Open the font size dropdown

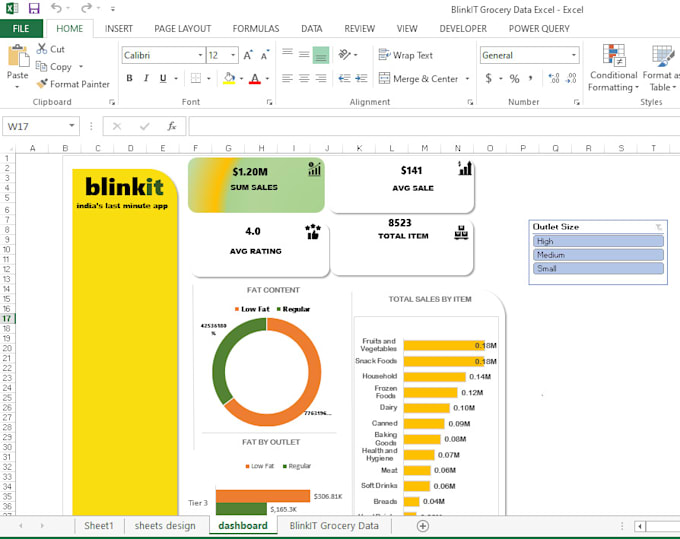tap(233, 55)
